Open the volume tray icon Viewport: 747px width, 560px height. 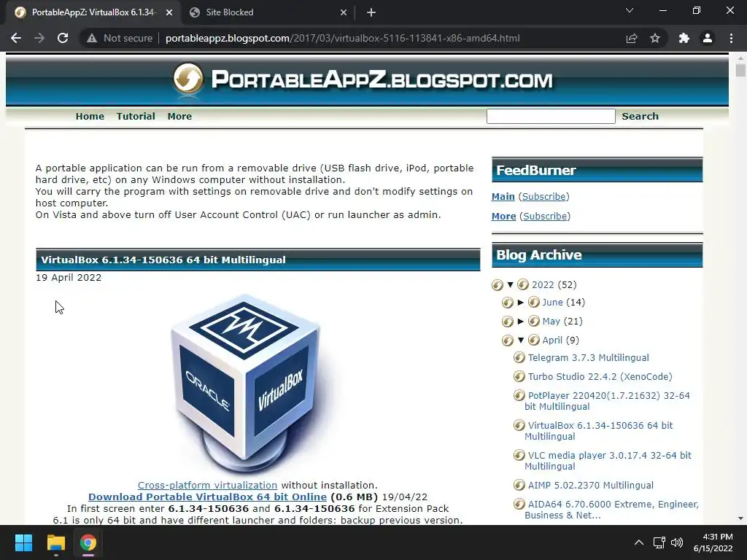tap(676, 542)
